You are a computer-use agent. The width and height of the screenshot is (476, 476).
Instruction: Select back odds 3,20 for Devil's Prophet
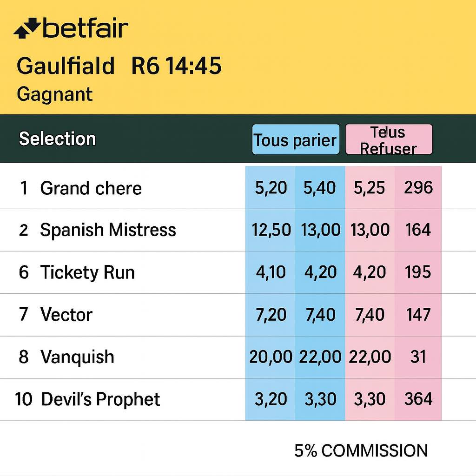click(271, 399)
